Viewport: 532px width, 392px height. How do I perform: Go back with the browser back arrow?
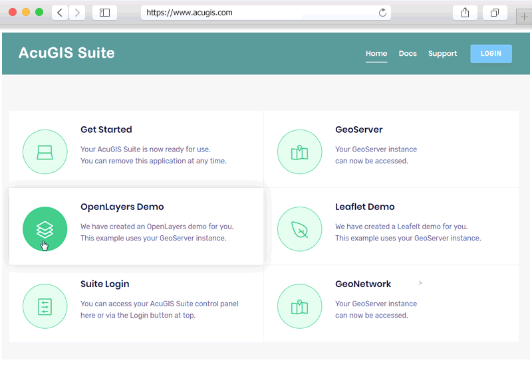coord(60,13)
